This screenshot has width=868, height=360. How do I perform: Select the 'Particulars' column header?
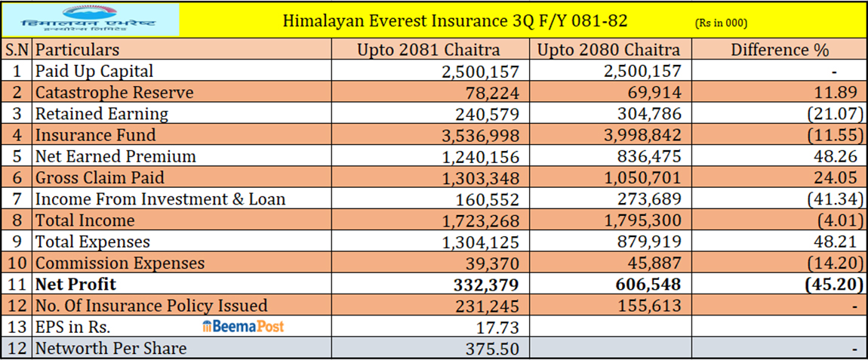(x=78, y=50)
